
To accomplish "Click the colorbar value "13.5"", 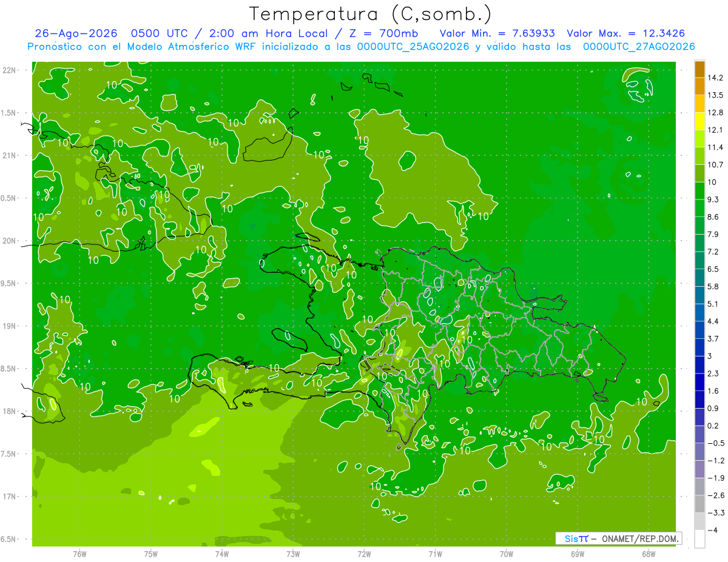I will 716,95.
